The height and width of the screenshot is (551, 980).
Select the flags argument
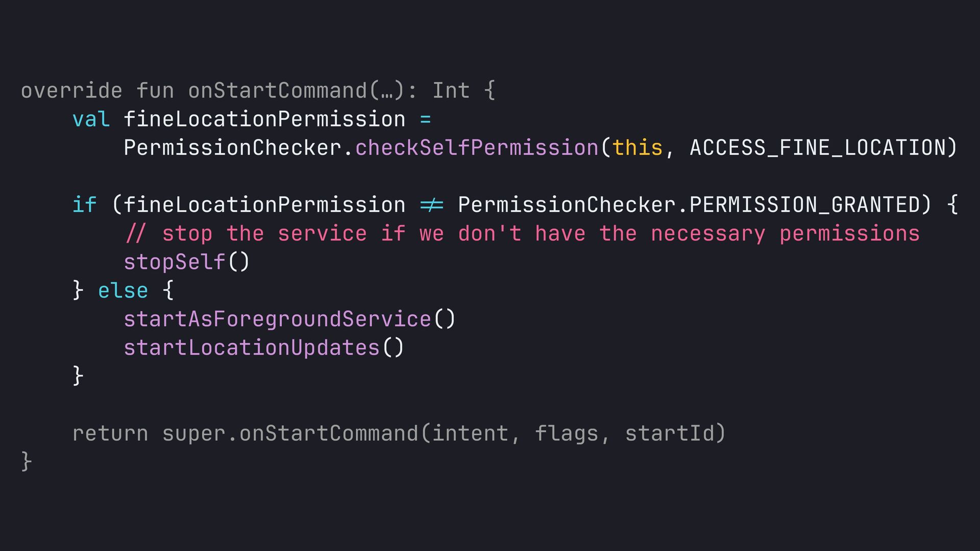tap(566, 434)
